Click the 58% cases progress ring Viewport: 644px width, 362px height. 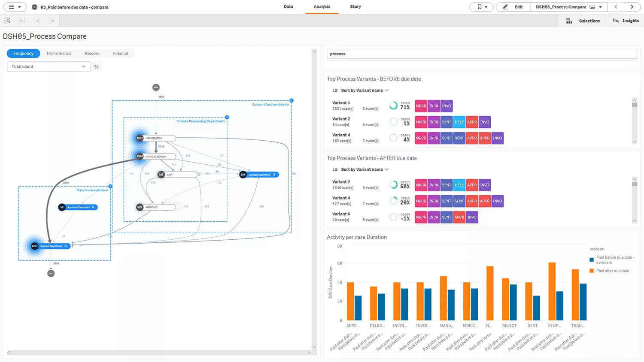pos(393,185)
